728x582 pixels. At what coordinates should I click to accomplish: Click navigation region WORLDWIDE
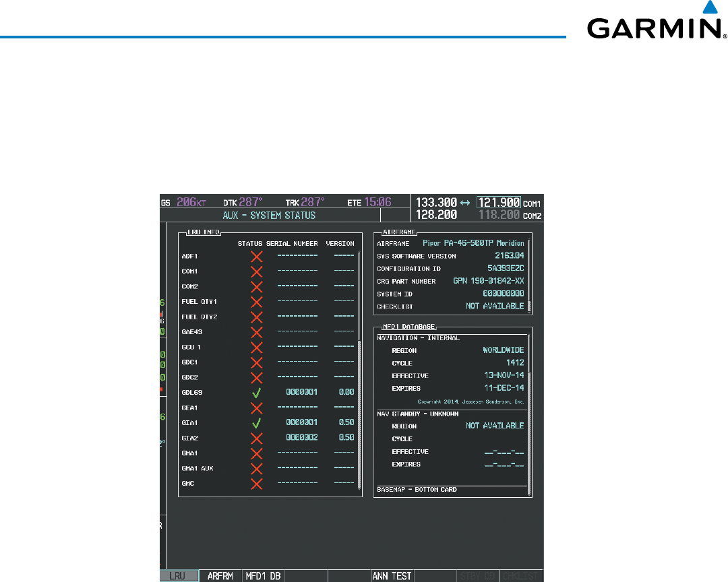point(504,350)
